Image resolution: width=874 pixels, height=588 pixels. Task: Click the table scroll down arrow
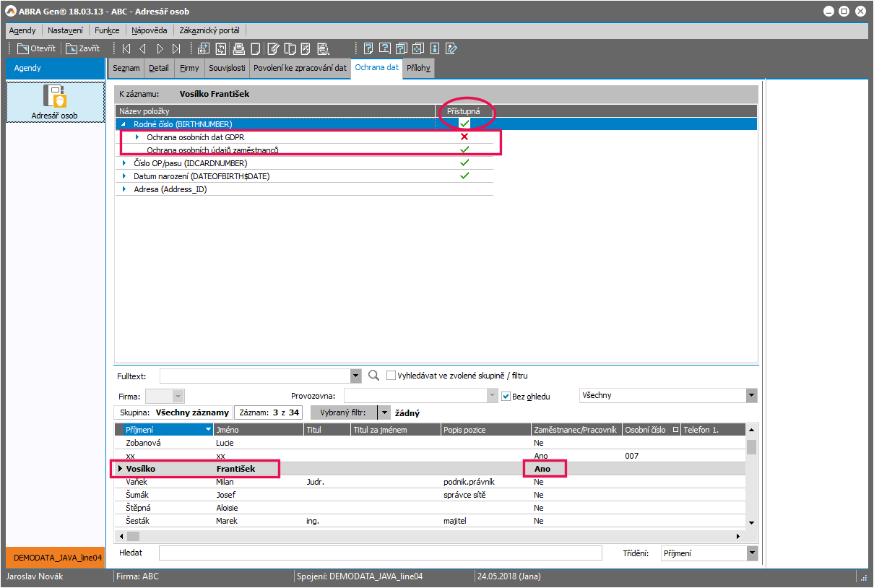[751, 522]
